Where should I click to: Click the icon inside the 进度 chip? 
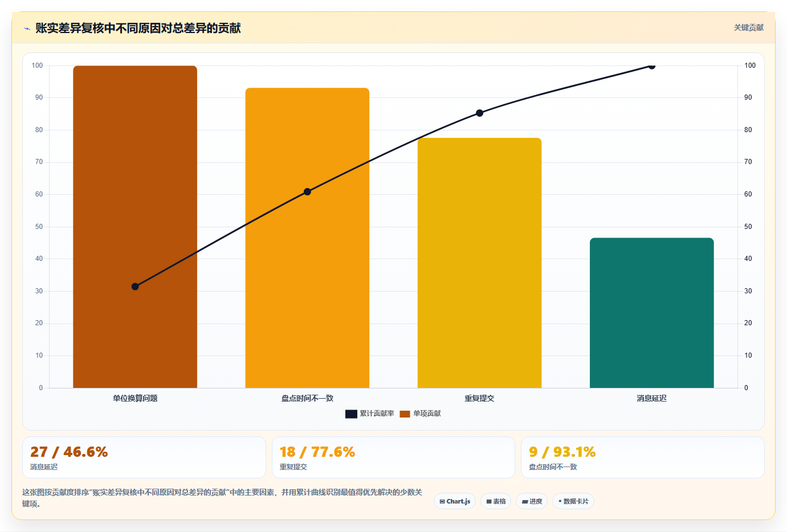525,502
